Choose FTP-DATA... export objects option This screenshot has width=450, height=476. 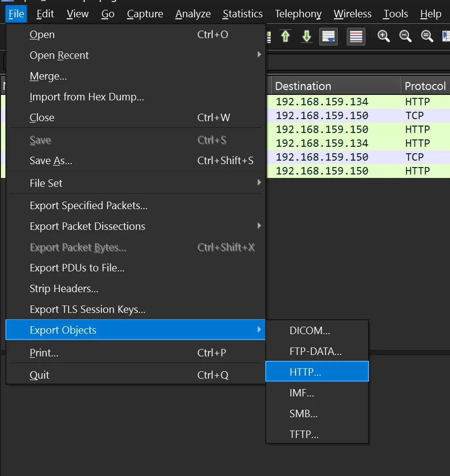(317, 351)
